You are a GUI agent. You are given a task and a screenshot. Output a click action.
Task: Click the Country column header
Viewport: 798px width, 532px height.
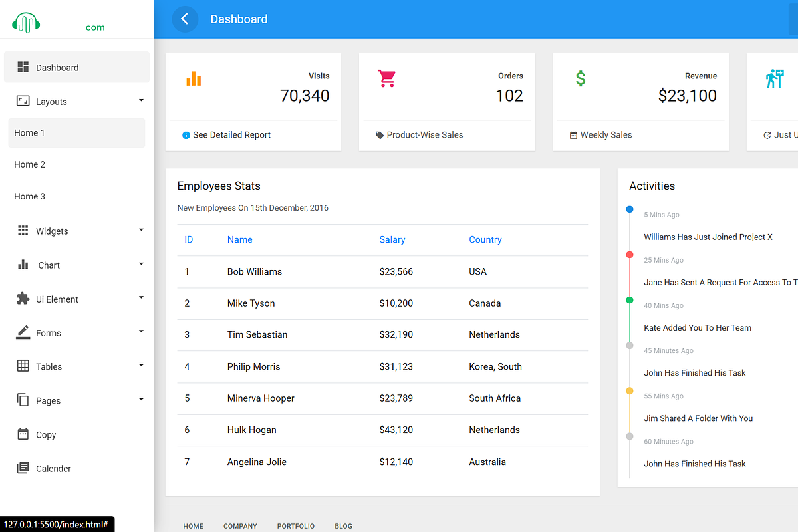485,239
